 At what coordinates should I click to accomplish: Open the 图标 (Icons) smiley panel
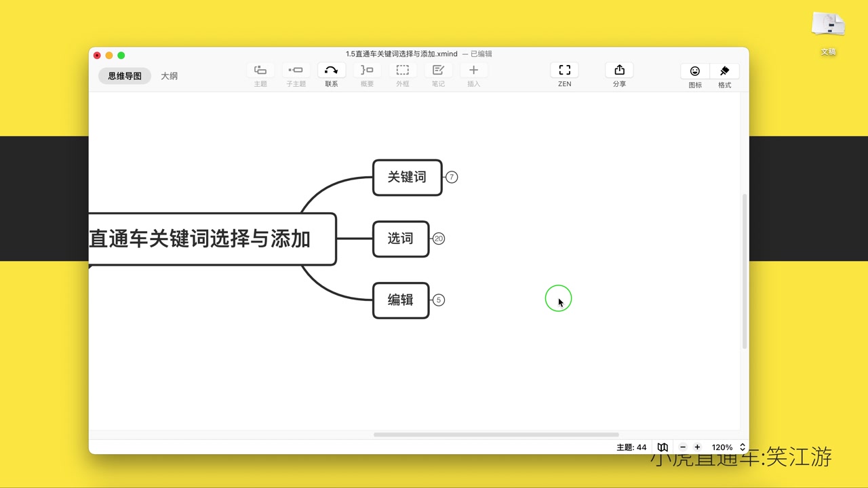(x=695, y=71)
